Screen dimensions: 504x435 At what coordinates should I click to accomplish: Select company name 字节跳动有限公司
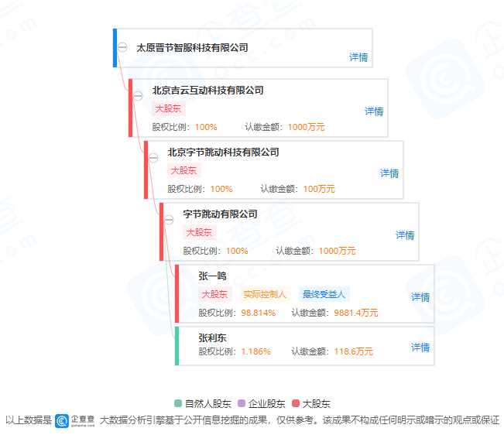220,214
